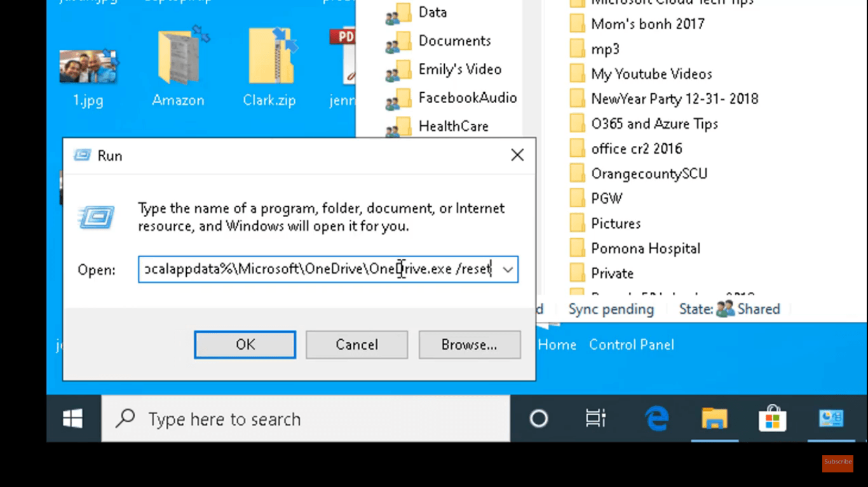Select the Emily's Video folder
The width and height of the screenshot is (868, 487).
coord(459,69)
